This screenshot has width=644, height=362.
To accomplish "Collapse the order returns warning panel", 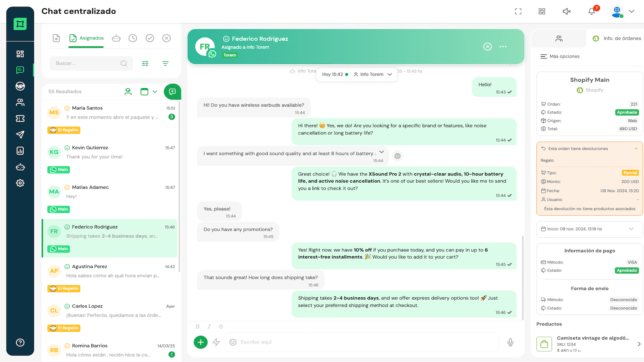I will tap(636, 148).
